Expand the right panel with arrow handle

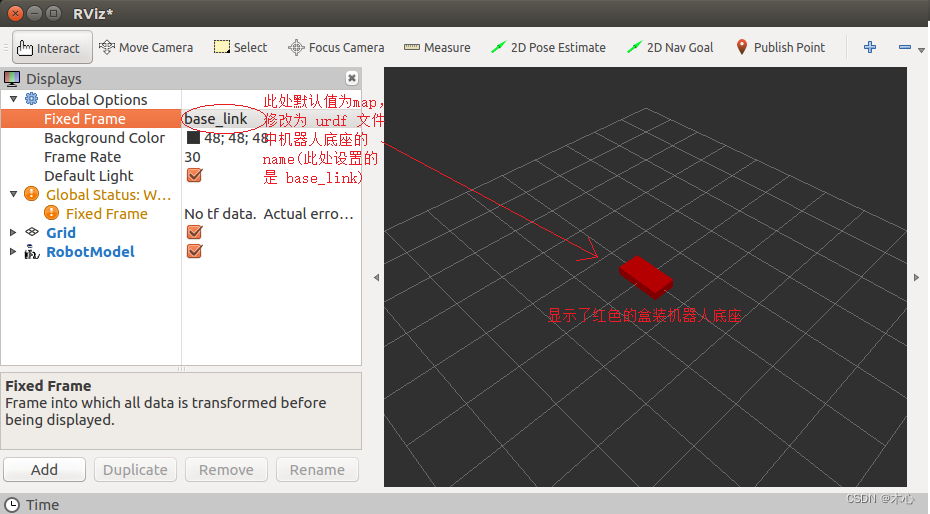[916, 277]
